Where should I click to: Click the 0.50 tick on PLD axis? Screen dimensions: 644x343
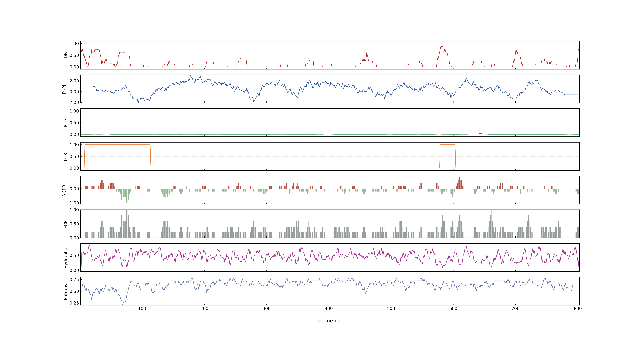coord(74,123)
